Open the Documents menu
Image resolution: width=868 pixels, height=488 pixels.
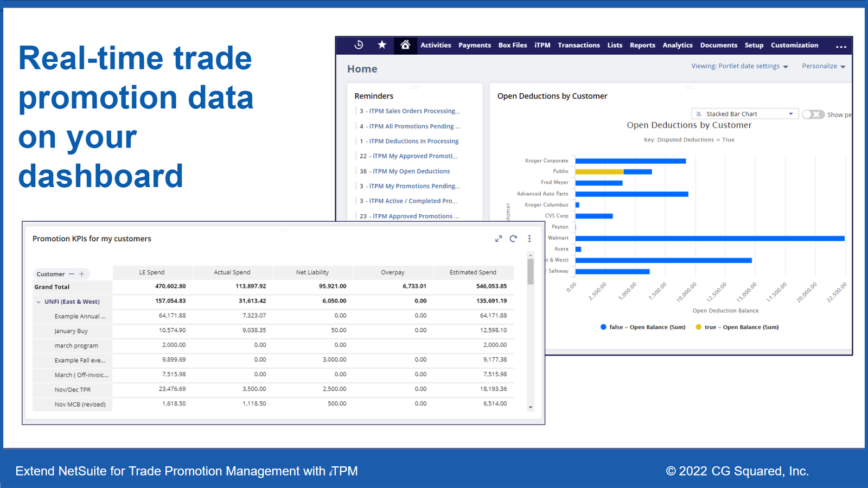719,45
